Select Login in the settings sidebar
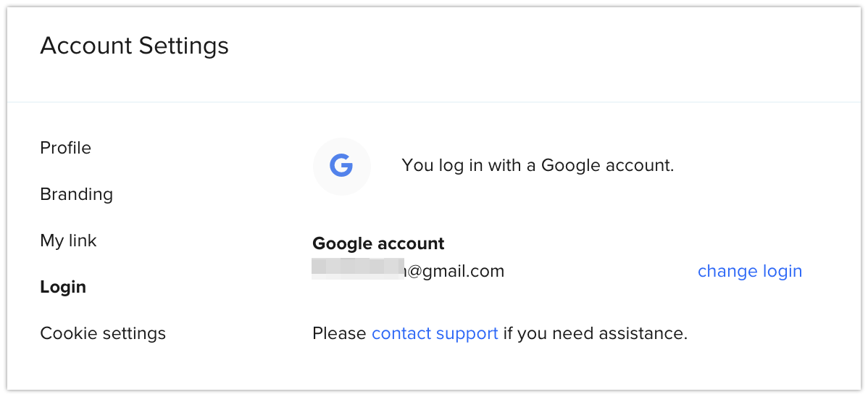 [63, 287]
